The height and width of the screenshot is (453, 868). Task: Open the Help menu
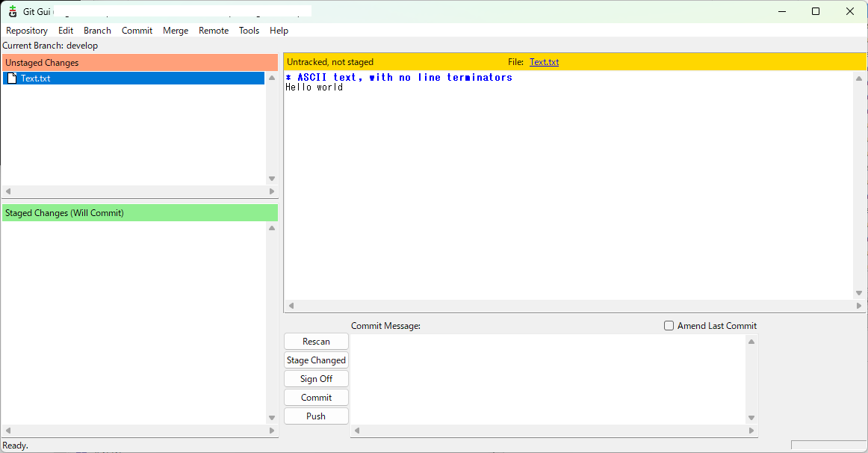click(279, 31)
